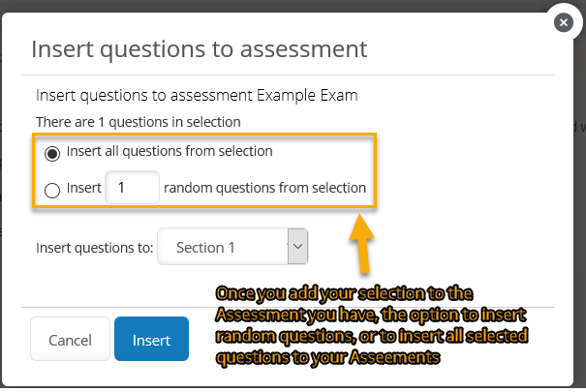Click the 'Example Exam' subtitle line

pyautogui.click(x=197, y=96)
